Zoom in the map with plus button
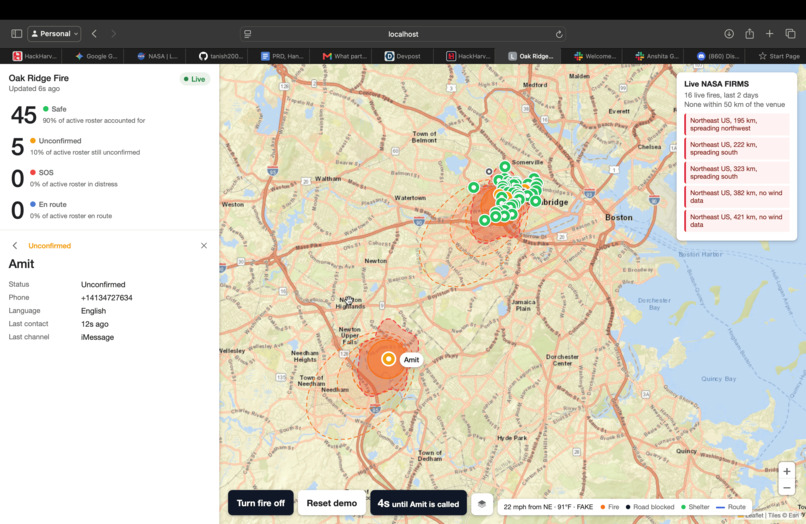The width and height of the screenshot is (806, 524). (786, 471)
